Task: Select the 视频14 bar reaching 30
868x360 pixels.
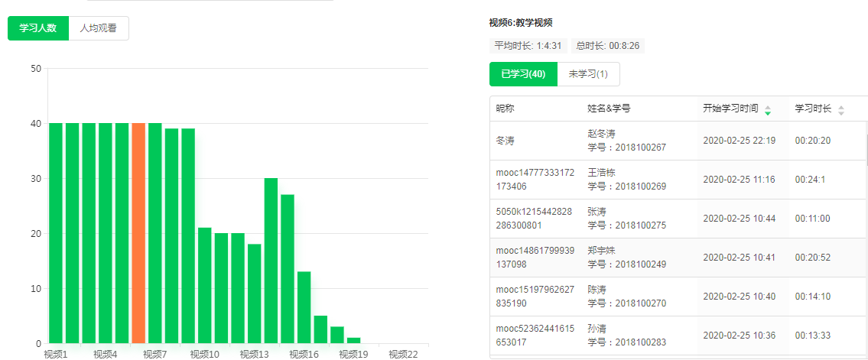Action: [x=271, y=260]
